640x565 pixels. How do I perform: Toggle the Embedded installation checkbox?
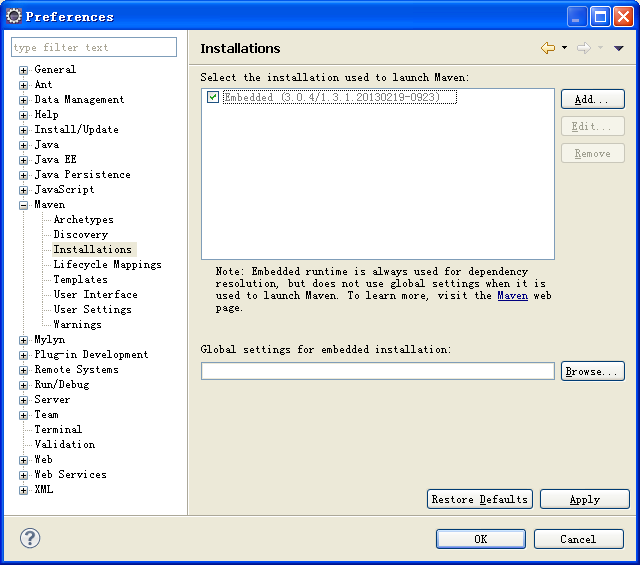pos(213,97)
